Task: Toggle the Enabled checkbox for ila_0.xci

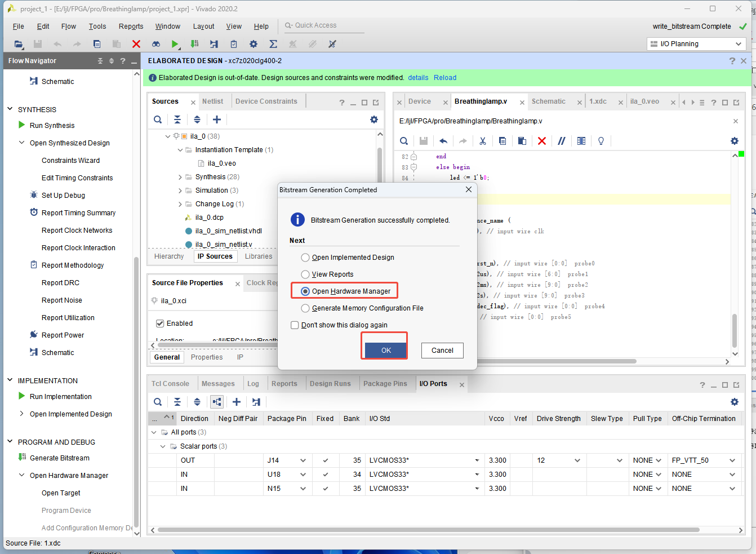Action: tap(160, 323)
